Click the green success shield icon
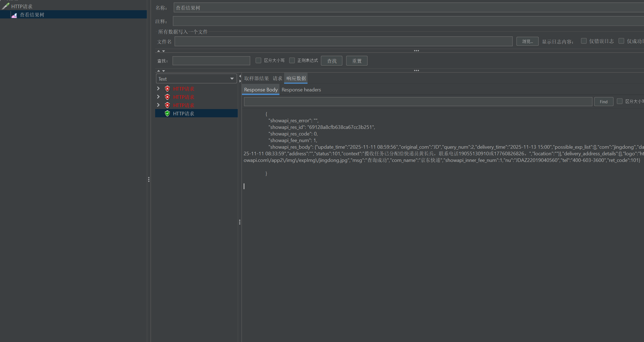 click(x=167, y=113)
